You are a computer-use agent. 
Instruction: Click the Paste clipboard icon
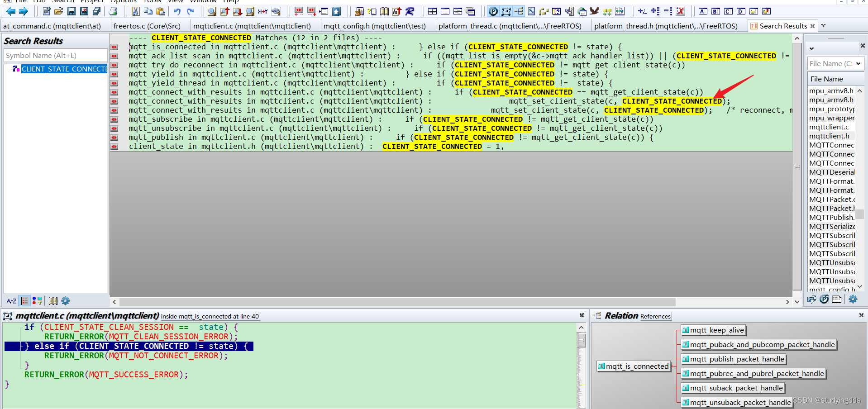(x=161, y=11)
